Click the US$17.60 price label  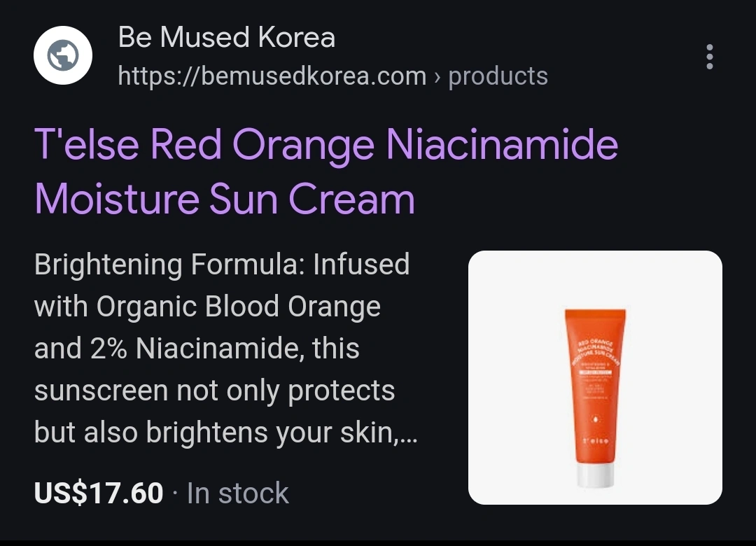(x=99, y=493)
